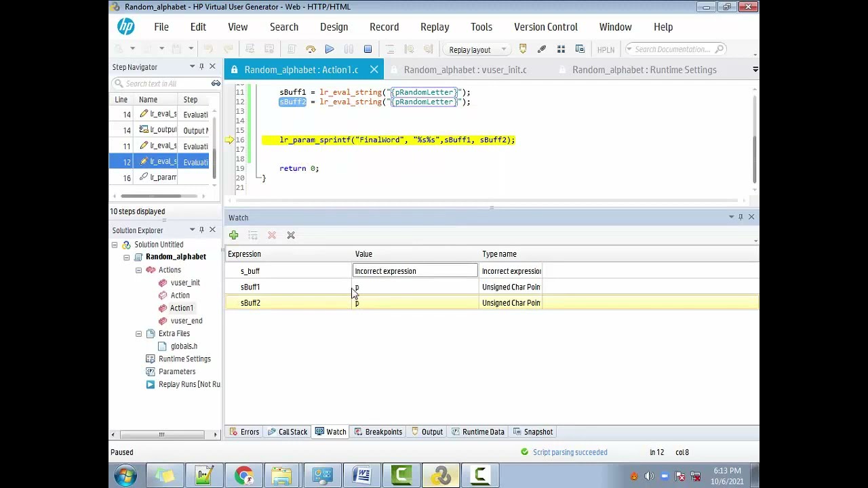
Task: Click the Solution Explorer horizontal scrollbar
Action: [163, 435]
